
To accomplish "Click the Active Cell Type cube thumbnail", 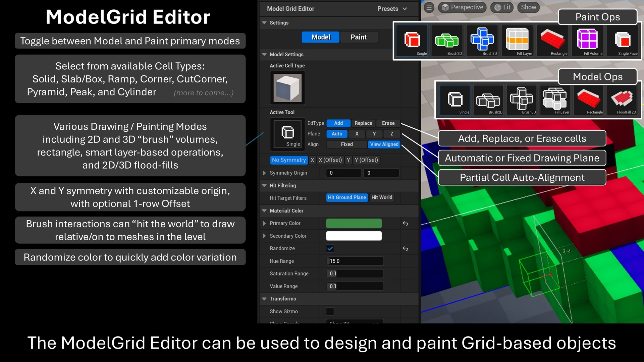I will click(x=287, y=87).
